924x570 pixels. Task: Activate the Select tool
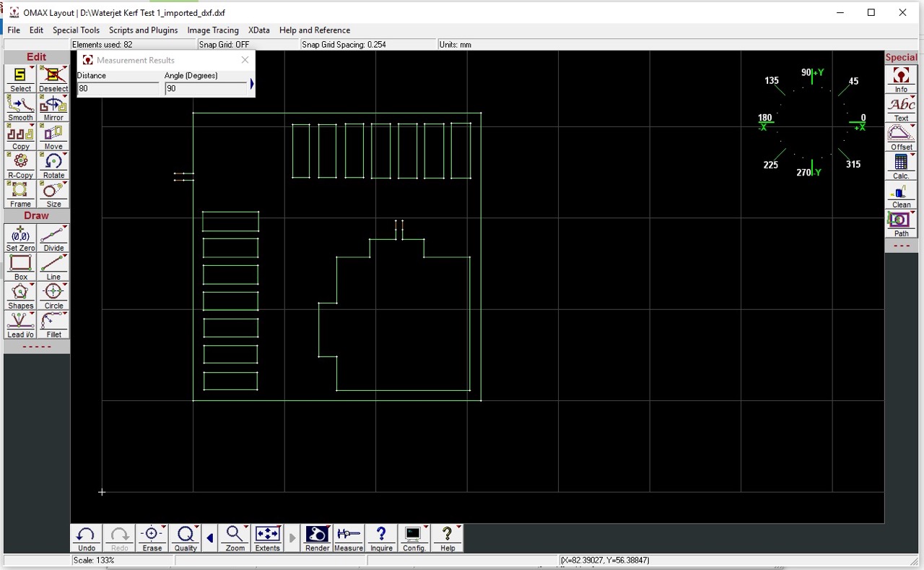tap(20, 79)
